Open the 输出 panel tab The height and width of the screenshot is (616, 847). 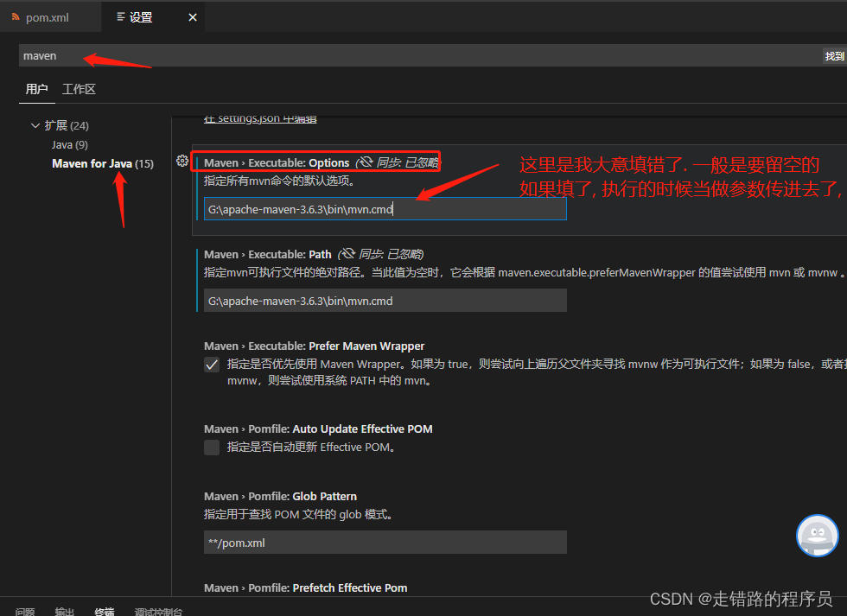tap(64, 611)
